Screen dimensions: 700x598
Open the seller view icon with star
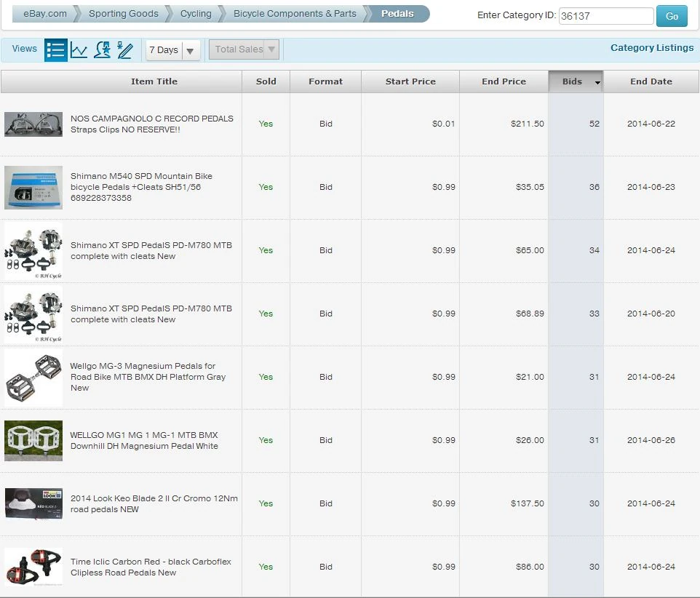coord(102,50)
